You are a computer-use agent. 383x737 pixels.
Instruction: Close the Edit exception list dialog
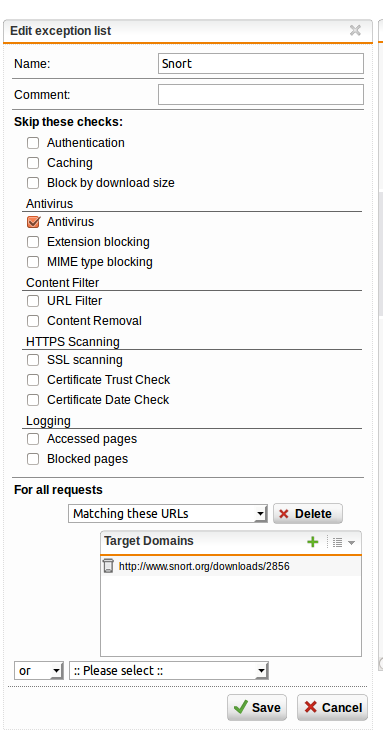tap(355, 31)
